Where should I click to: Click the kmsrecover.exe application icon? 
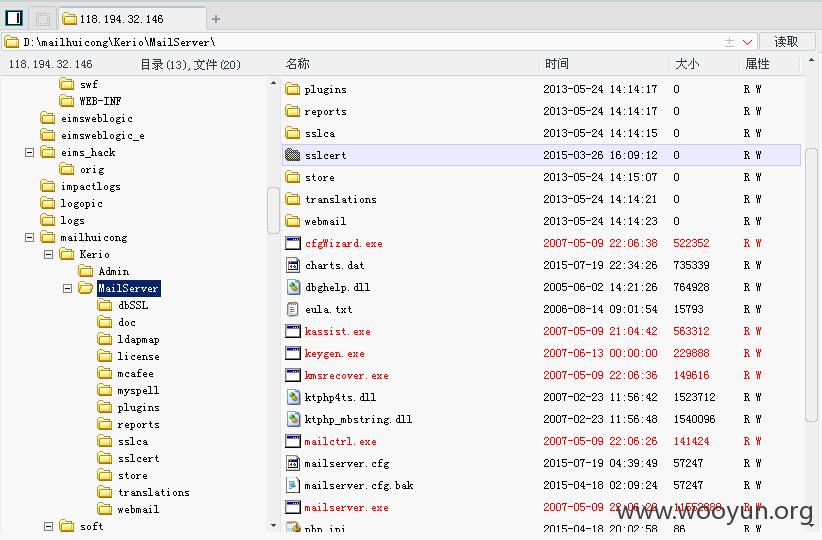click(293, 375)
